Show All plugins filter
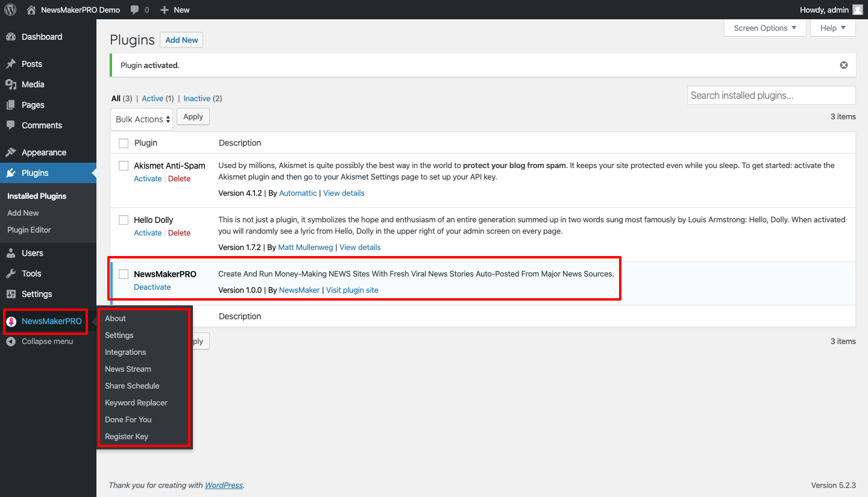 click(116, 99)
